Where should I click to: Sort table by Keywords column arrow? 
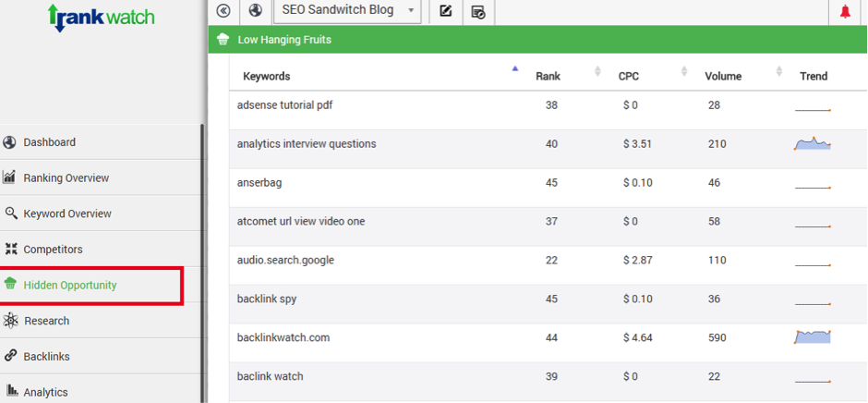(x=515, y=68)
